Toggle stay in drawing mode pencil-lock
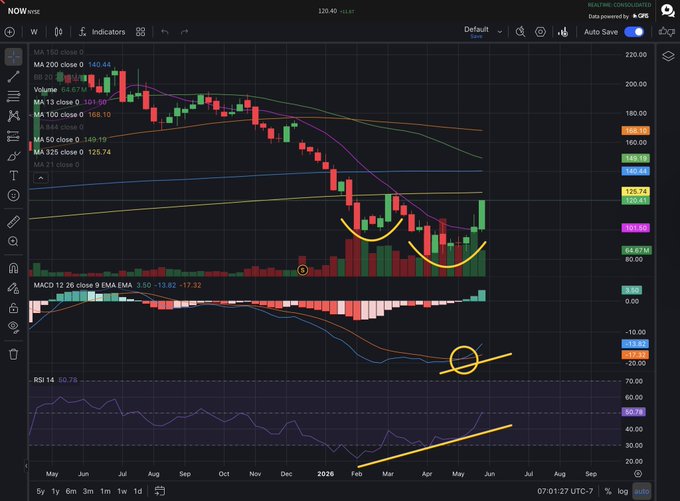This screenshot has height=501, width=680. click(x=13, y=288)
